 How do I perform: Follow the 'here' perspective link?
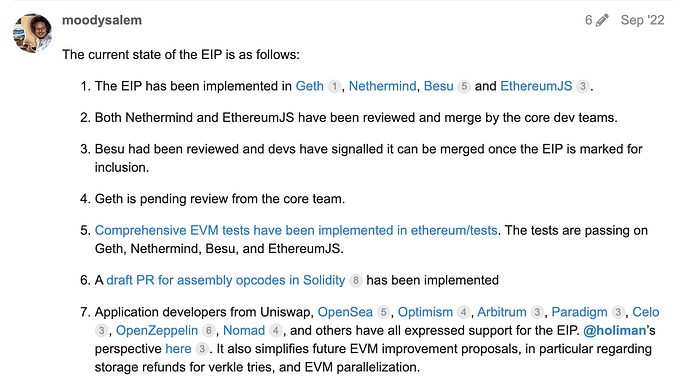coord(178,349)
